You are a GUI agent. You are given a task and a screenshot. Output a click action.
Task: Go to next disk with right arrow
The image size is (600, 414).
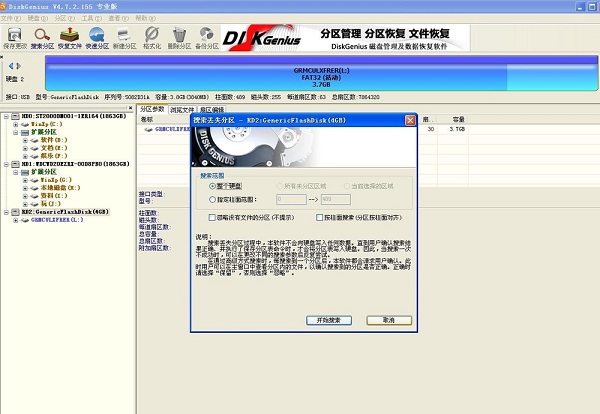coord(19,66)
